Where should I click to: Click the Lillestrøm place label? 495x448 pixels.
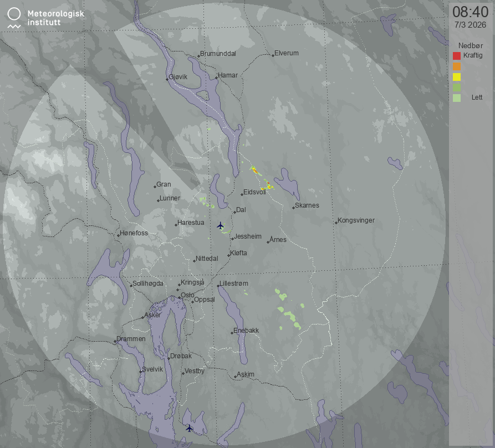tap(234, 284)
